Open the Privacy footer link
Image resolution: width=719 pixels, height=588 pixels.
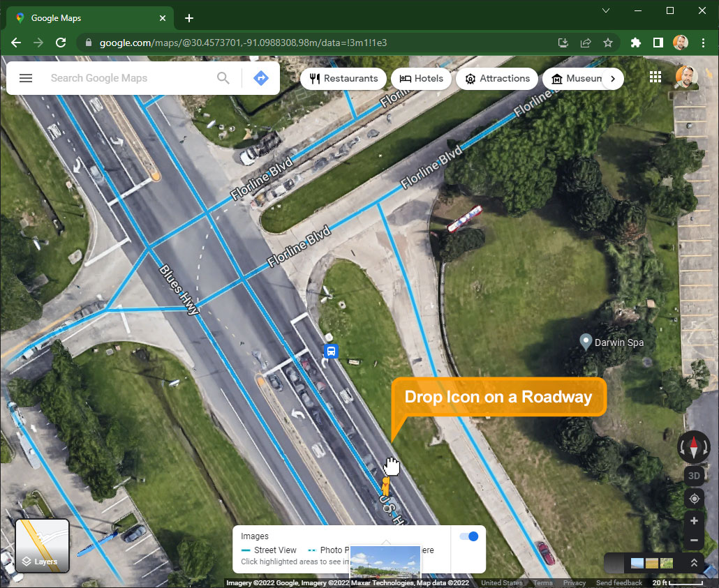click(574, 582)
